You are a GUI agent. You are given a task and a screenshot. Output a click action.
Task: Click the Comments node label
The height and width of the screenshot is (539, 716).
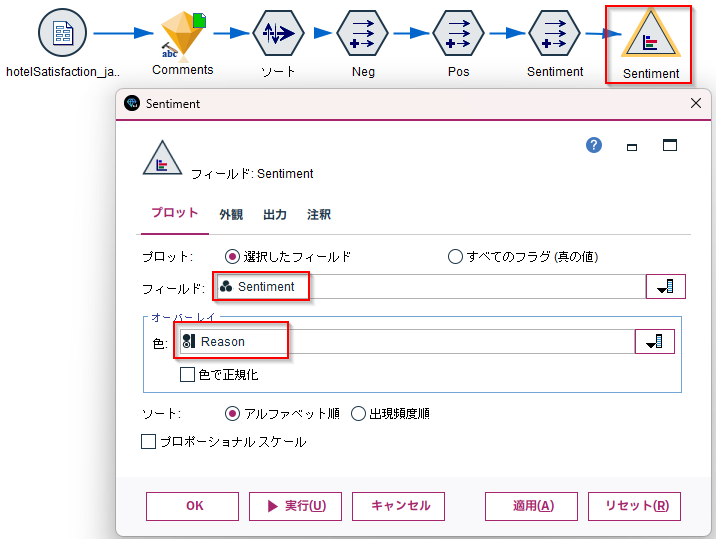(x=183, y=70)
